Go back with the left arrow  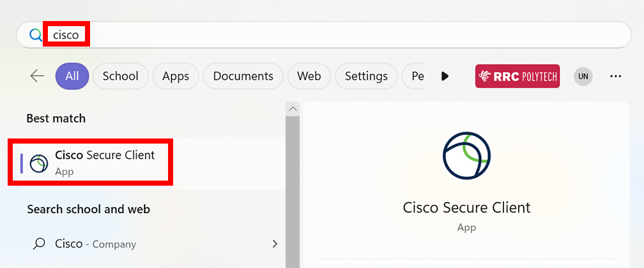[x=37, y=76]
